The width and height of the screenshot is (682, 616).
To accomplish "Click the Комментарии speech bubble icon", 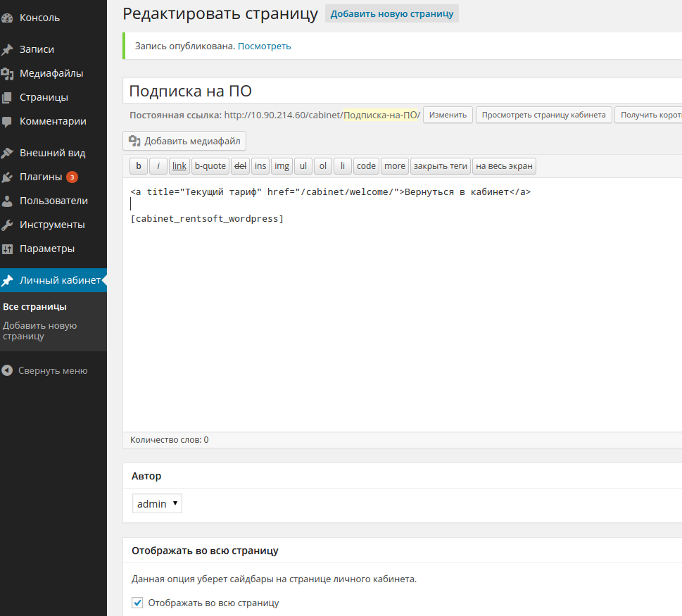I will (x=8, y=122).
